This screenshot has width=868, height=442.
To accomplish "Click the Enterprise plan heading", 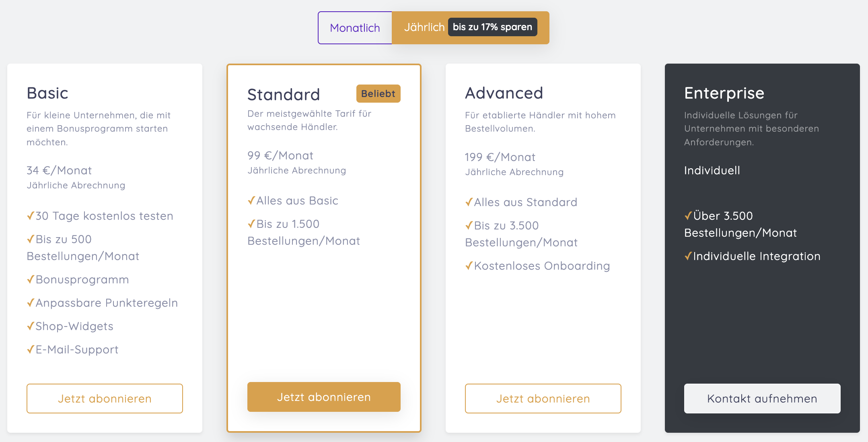I will coord(724,93).
